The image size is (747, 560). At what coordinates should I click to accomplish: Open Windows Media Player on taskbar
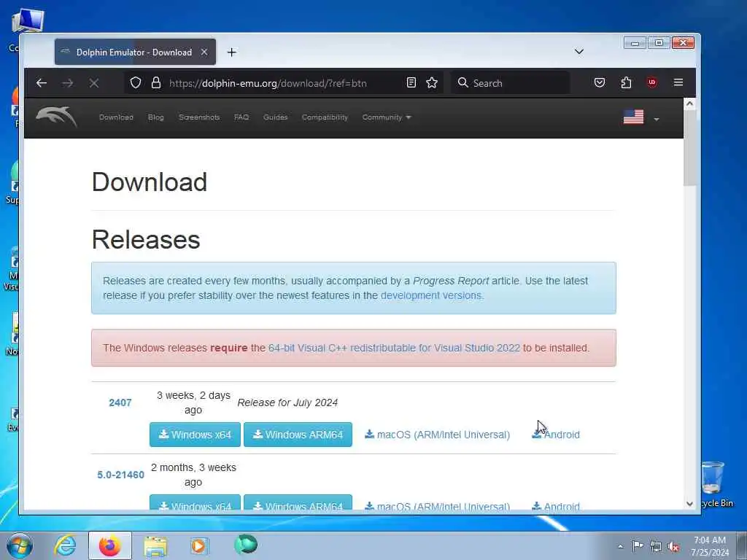point(199,545)
